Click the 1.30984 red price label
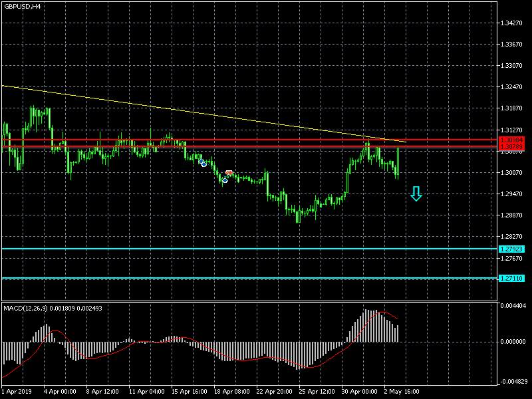Viewport: 532px width, 399px height. click(511, 140)
